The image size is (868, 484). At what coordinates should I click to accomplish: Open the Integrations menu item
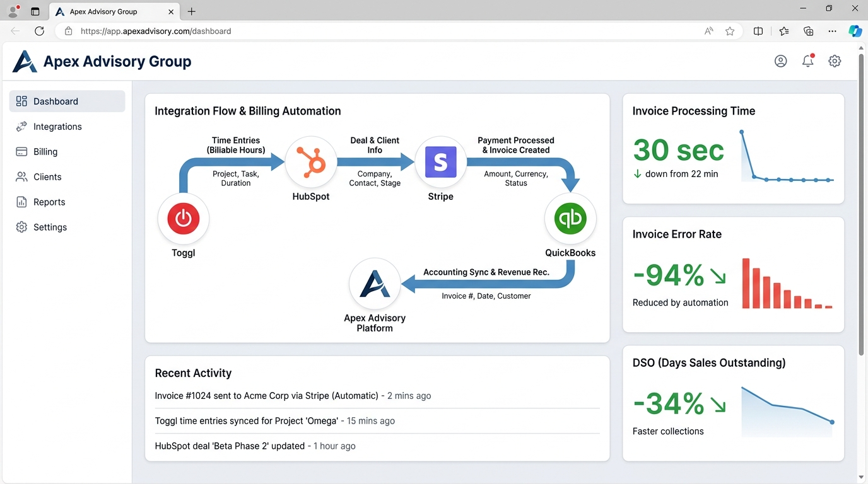67,127
